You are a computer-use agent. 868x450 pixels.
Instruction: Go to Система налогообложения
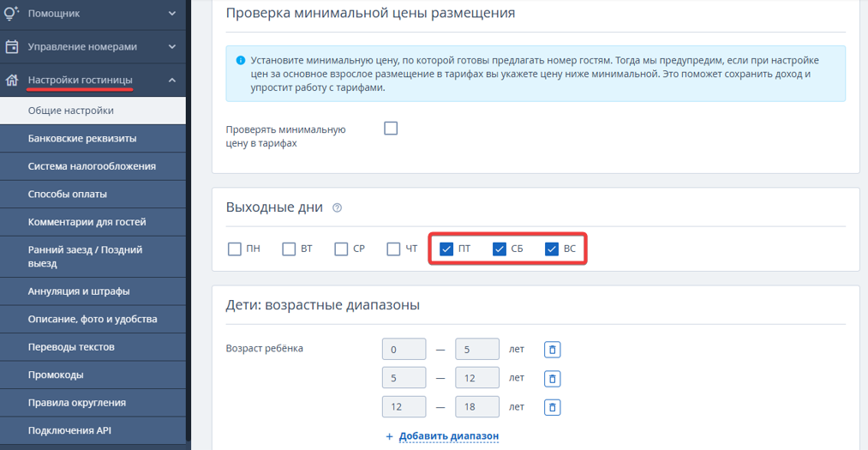[93, 166]
